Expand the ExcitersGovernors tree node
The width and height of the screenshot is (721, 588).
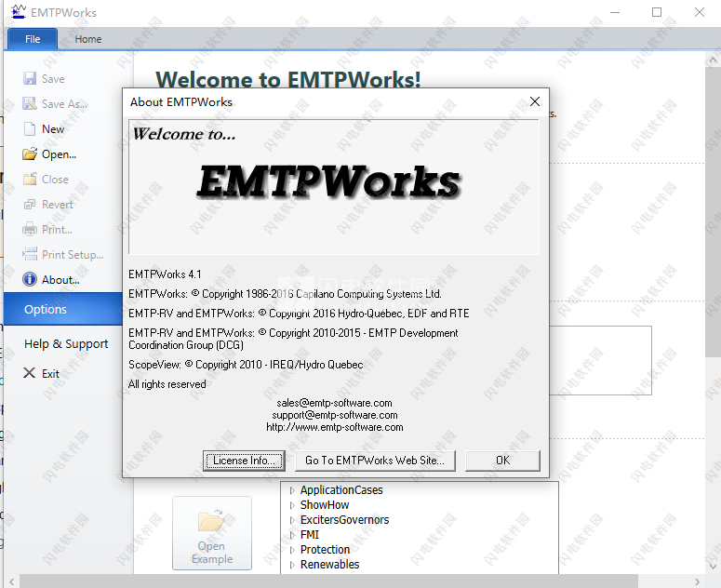click(x=292, y=520)
